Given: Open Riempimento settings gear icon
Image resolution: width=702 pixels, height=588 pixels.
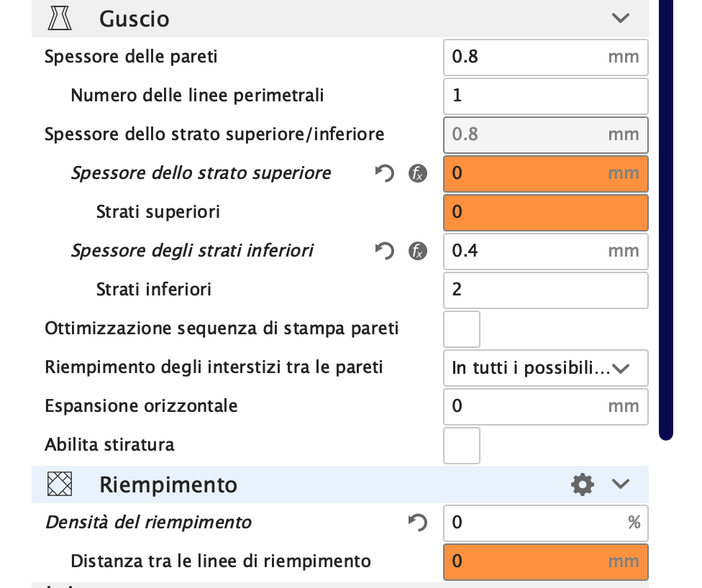Looking at the screenshot, I should pyautogui.click(x=583, y=484).
